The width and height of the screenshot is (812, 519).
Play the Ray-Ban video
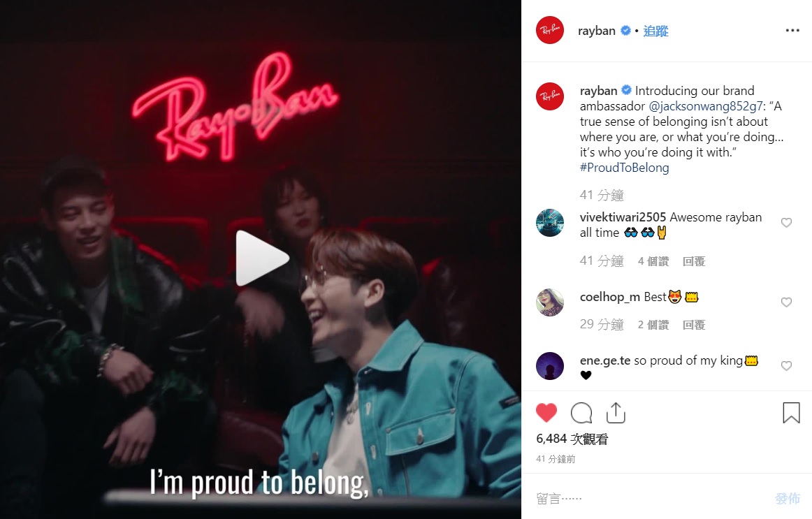click(261, 258)
